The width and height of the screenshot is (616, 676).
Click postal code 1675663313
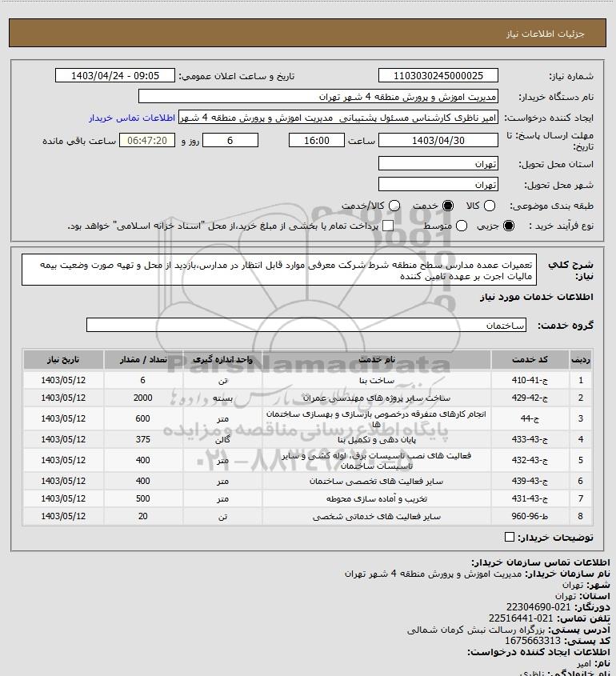pos(533,641)
